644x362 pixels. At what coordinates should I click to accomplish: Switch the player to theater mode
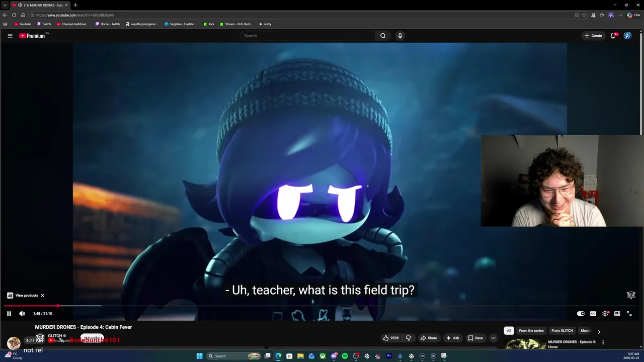(617, 313)
